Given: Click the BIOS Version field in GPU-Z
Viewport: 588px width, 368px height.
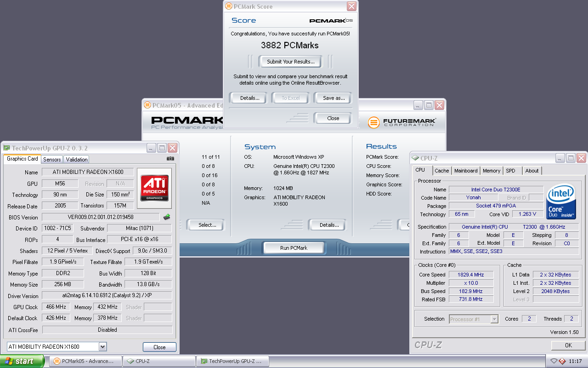Looking at the screenshot, I should pos(101,217).
